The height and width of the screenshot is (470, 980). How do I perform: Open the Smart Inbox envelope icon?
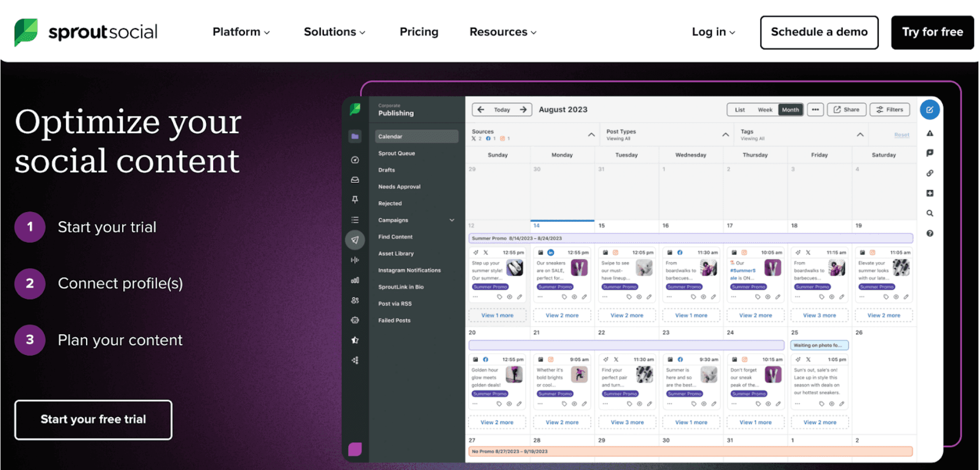click(355, 180)
